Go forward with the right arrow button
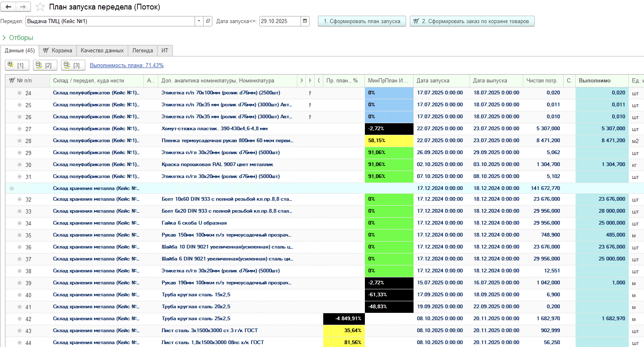644x347 pixels. (23, 7)
